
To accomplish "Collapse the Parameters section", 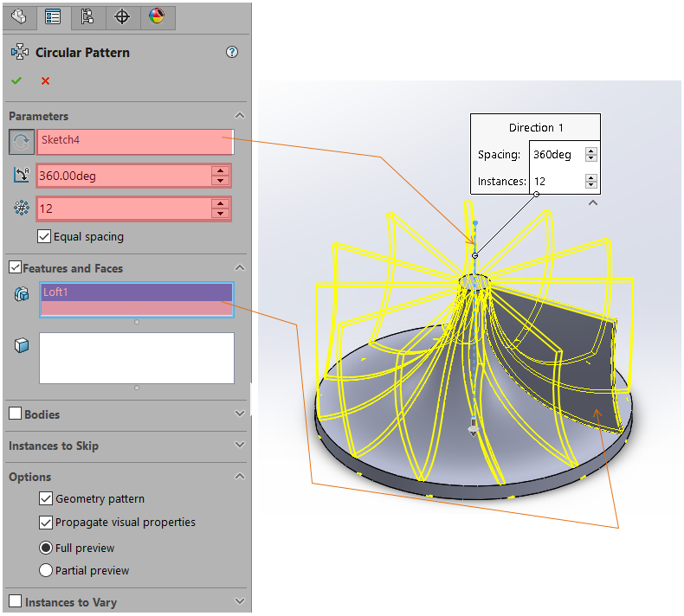I will [x=240, y=116].
